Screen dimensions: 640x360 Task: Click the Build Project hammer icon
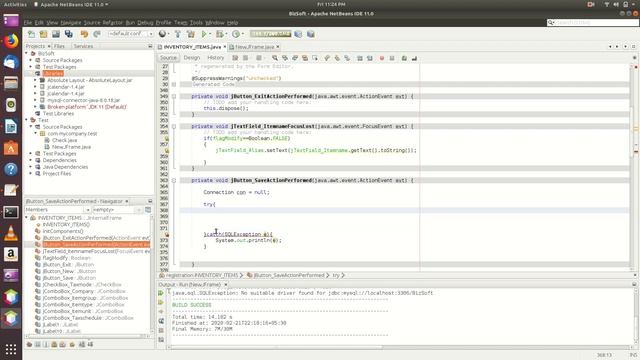pyautogui.click(x=178, y=34)
